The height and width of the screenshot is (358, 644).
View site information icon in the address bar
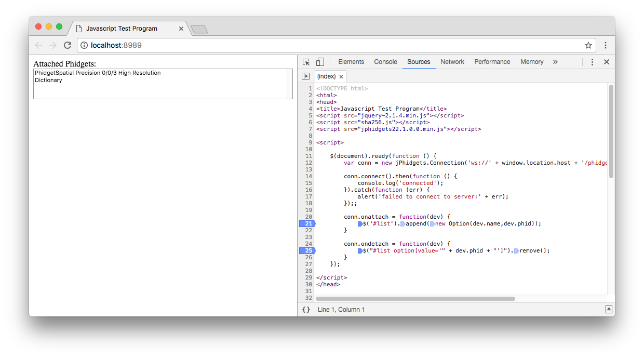coord(84,45)
